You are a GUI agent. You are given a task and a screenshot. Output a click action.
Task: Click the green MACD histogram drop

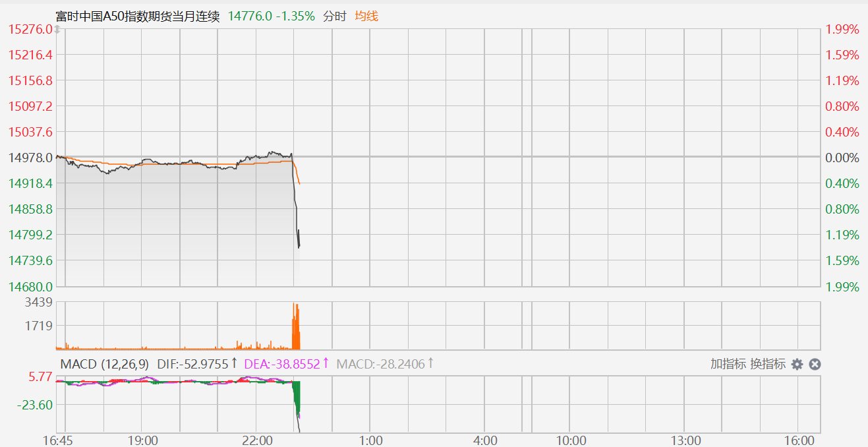tap(297, 396)
